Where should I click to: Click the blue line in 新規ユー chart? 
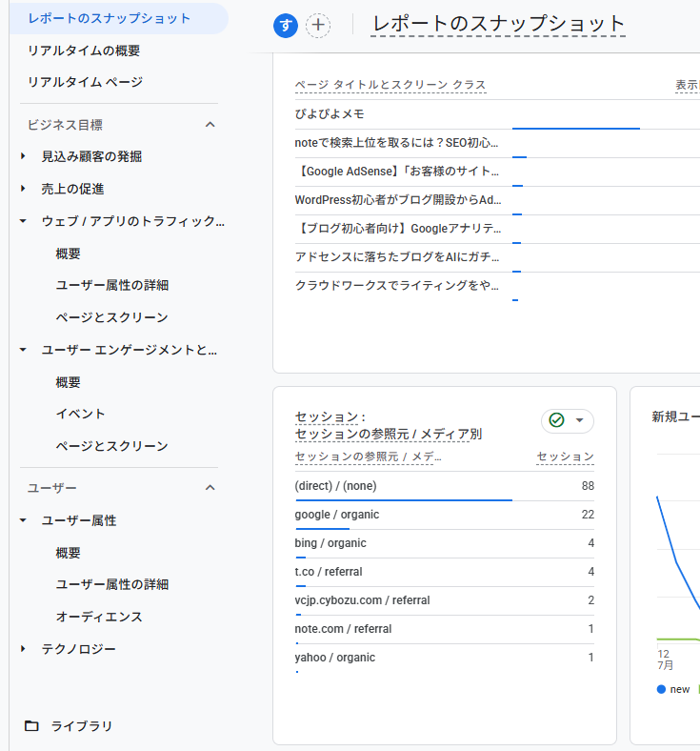coord(676,561)
